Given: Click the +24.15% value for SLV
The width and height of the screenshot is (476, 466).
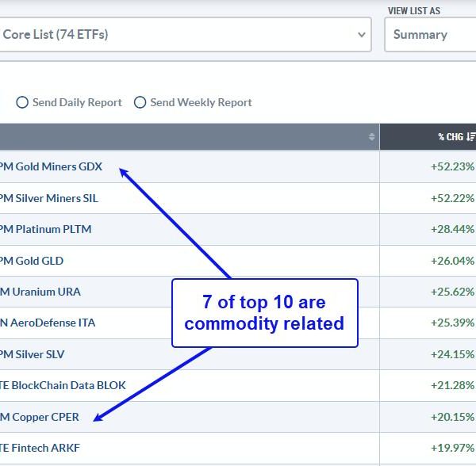Looking at the screenshot, I should [452, 354].
